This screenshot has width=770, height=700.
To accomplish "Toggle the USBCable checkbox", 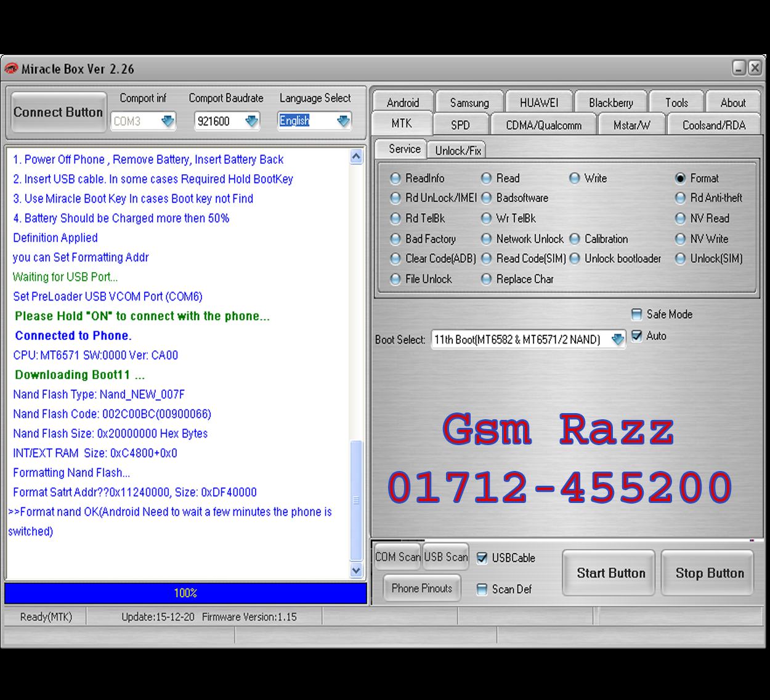I will point(482,558).
